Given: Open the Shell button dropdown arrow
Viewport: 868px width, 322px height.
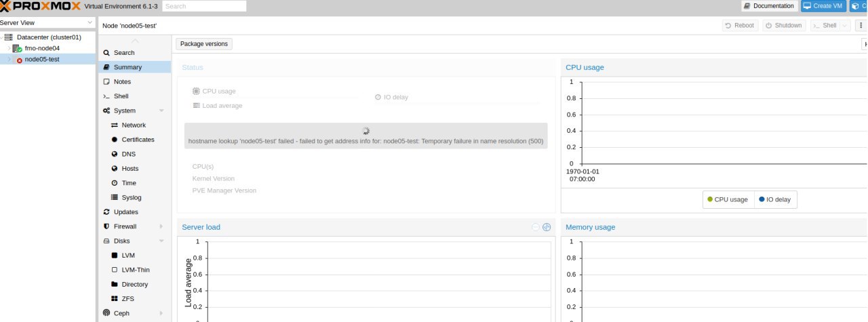Looking at the screenshot, I should click(x=845, y=25).
